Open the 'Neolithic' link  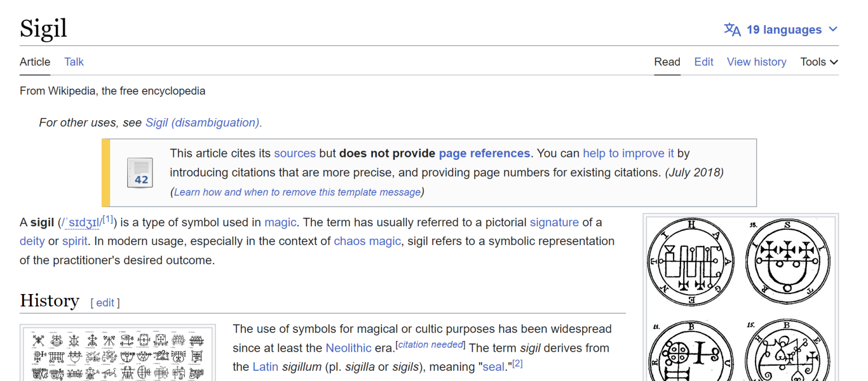coord(349,348)
